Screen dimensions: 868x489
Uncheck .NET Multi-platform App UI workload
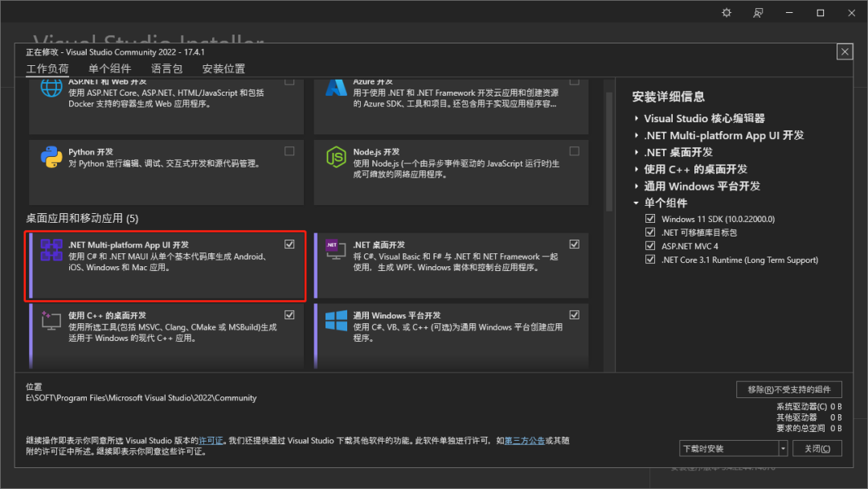(x=289, y=244)
